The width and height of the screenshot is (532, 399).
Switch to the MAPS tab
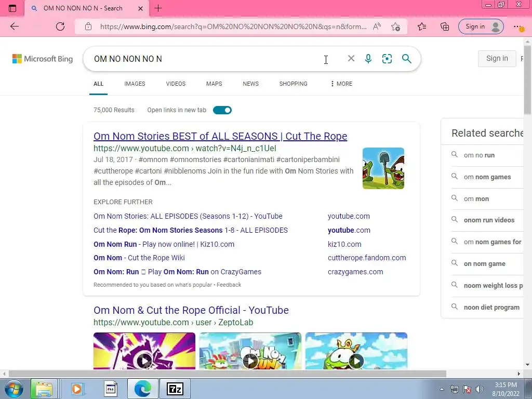pos(214,84)
